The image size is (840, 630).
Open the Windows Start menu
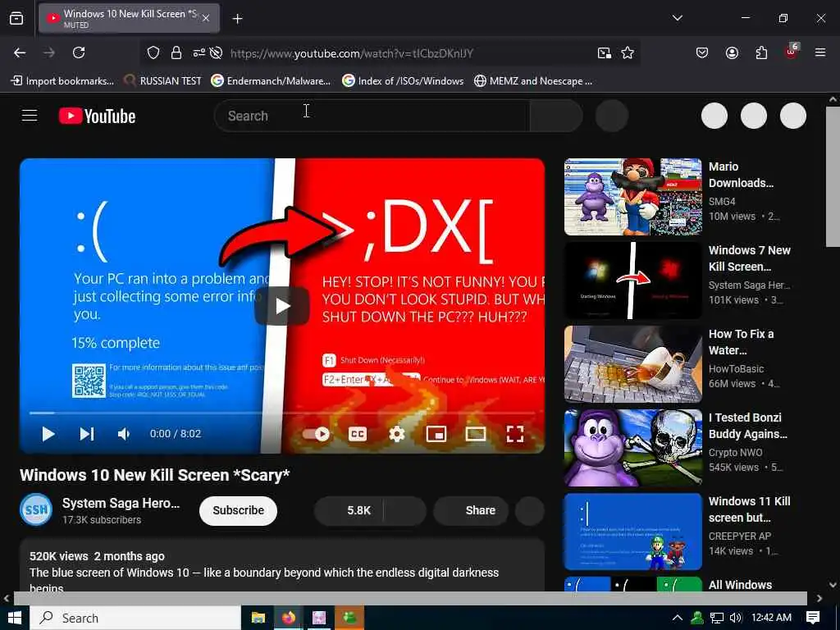[15, 618]
